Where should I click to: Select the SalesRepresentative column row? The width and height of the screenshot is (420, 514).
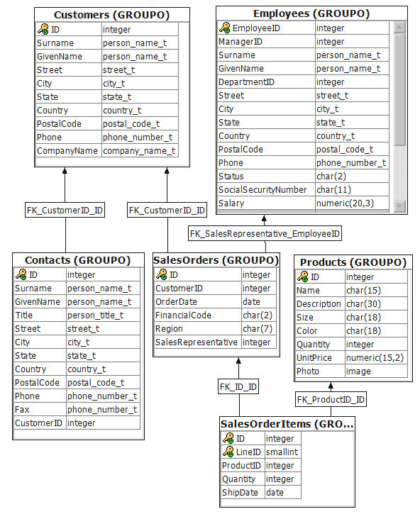point(215,342)
